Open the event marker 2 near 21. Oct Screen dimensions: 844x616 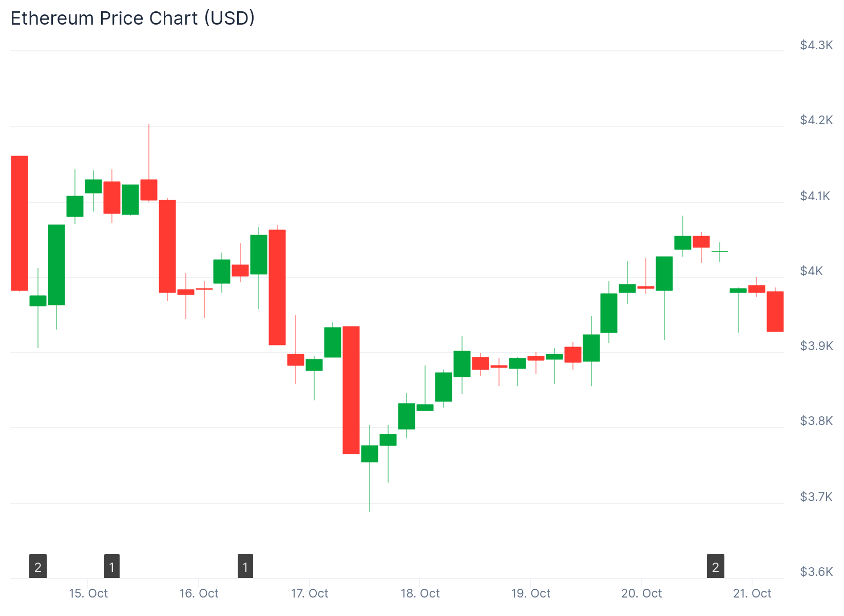click(716, 567)
